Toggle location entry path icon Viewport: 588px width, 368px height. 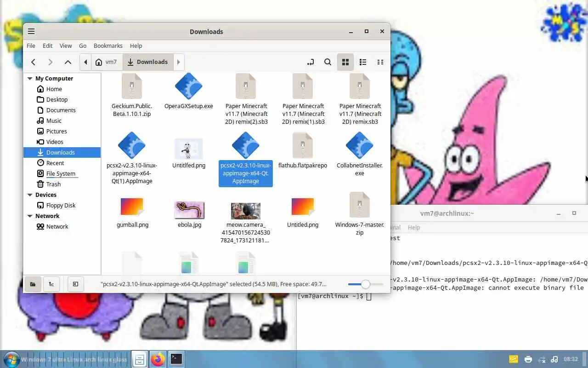point(311,62)
